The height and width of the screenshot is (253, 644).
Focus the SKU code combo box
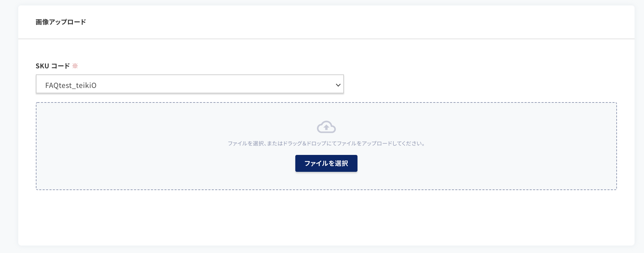pyautogui.click(x=190, y=84)
